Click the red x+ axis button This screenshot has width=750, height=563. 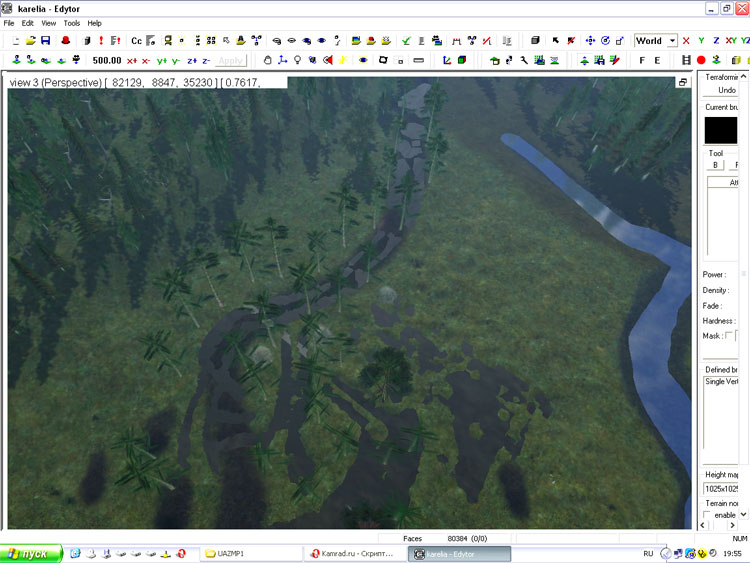pos(131,60)
